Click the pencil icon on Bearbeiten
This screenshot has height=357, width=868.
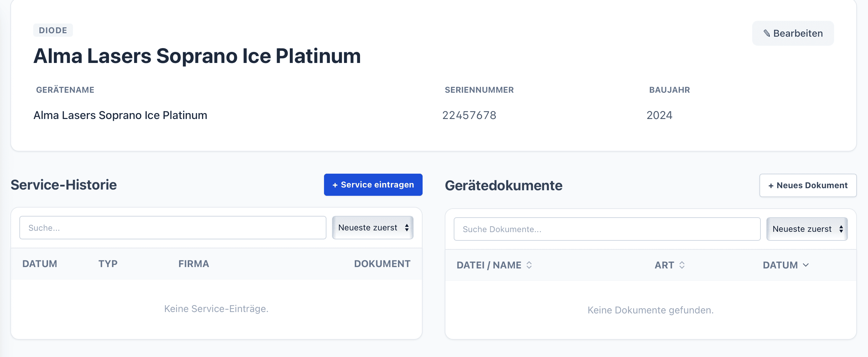point(767,33)
